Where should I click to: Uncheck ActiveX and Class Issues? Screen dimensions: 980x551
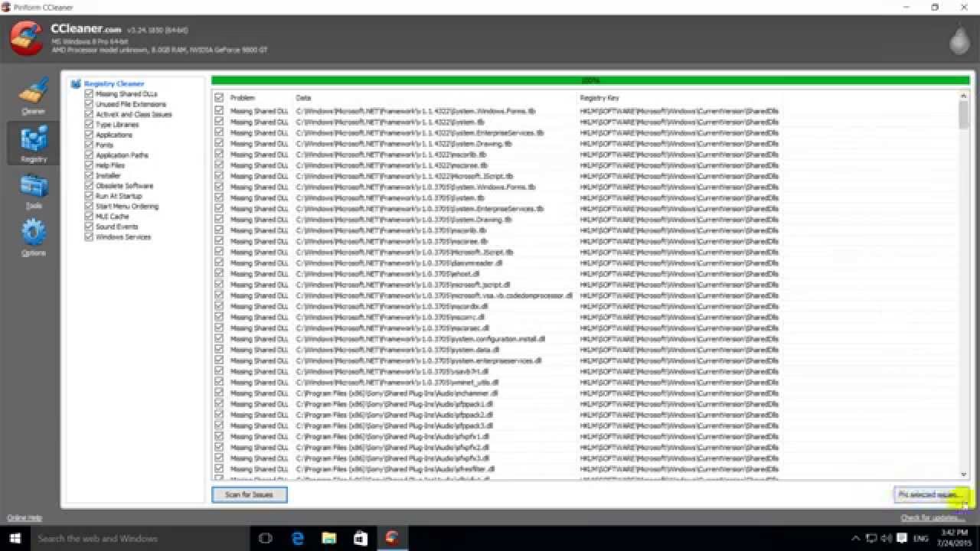coord(89,114)
